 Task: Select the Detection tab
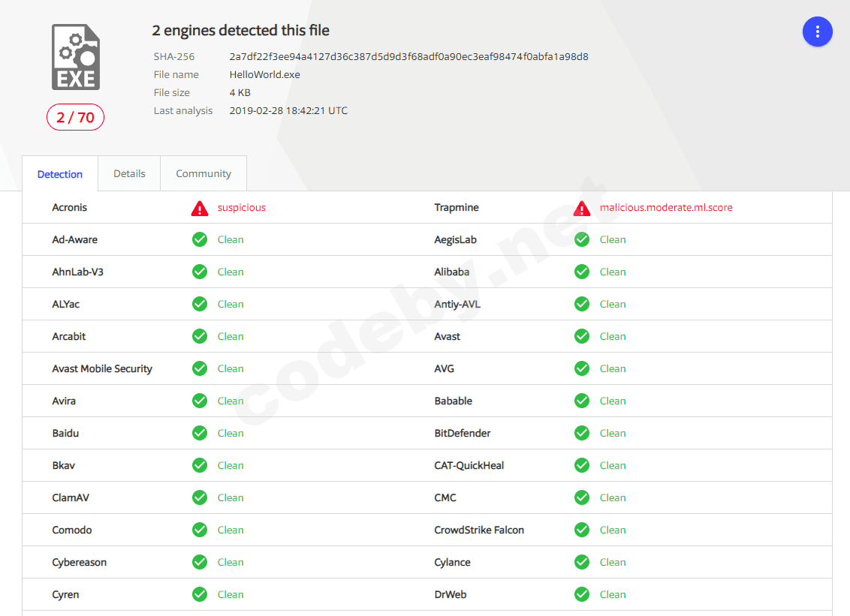[60, 174]
